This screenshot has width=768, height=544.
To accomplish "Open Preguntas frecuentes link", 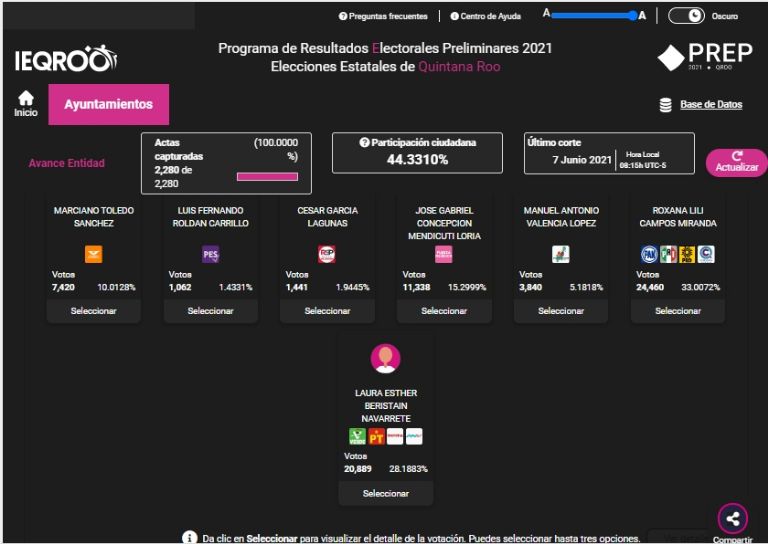I will [383, 16].
